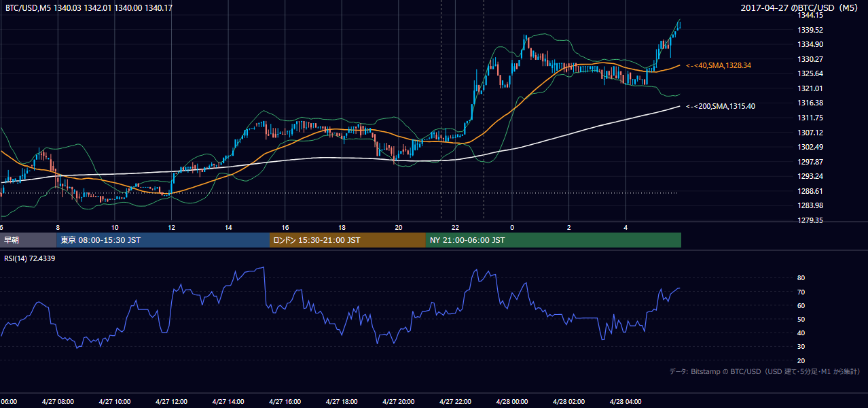Click the RSI axis value 30

(x=801, y=347)
